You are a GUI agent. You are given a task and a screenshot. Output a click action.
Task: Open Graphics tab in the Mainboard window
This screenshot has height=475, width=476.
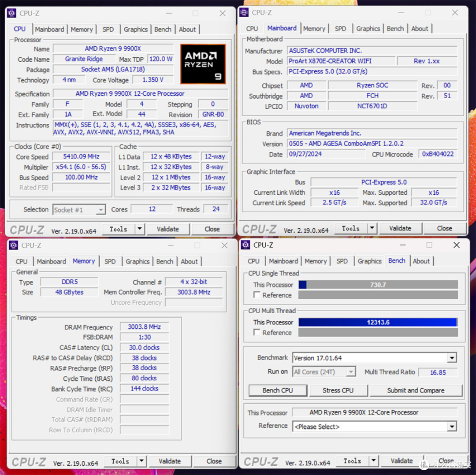368,29
